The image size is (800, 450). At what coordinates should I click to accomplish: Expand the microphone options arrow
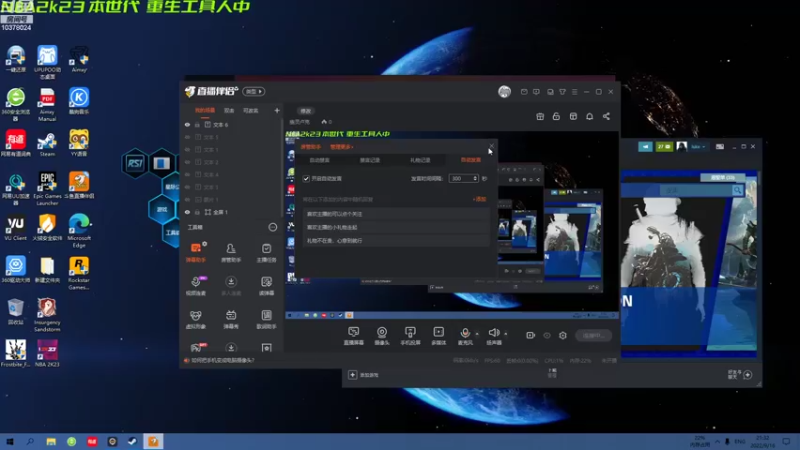[477, 334]
